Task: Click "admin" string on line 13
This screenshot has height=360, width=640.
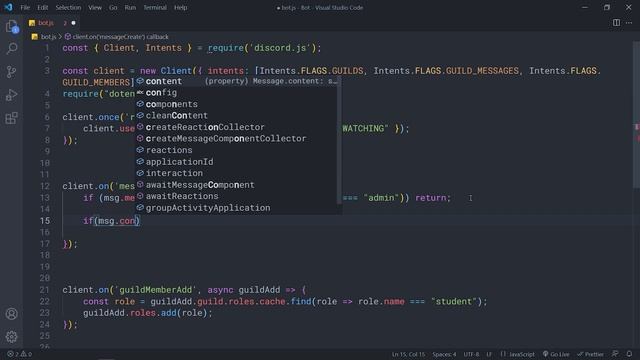Action: coord(381,198)
